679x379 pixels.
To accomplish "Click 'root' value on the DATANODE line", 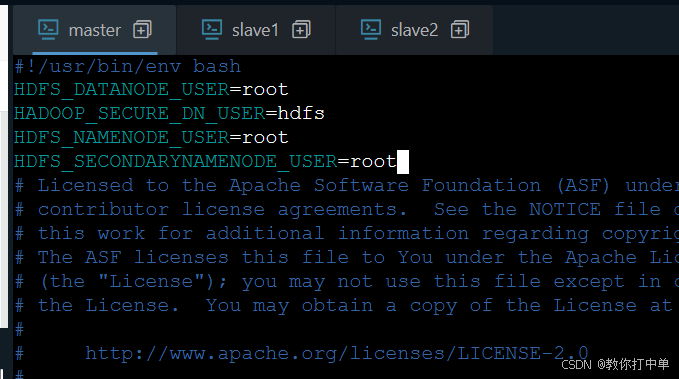I will click(265, 90).
